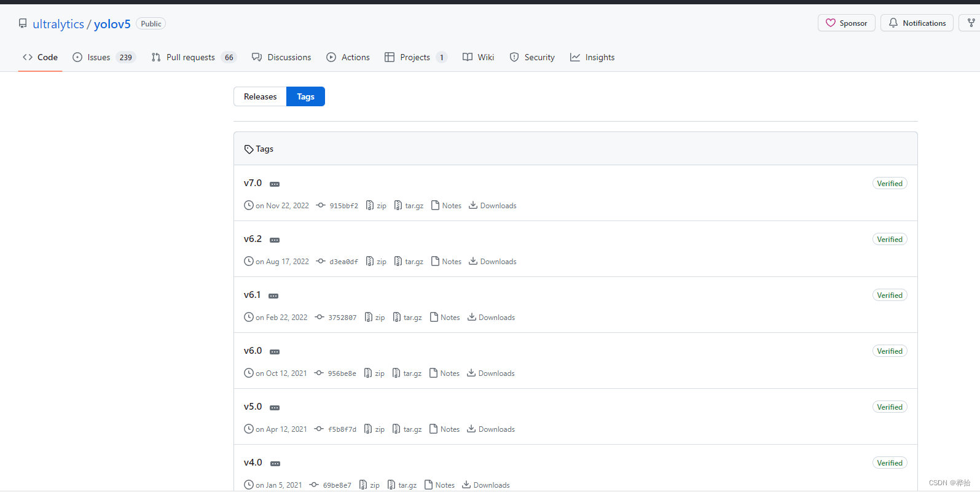Expand v4.0 tag message ellipsis
Viewport: 980px width, 492px height.
(275, 464)
